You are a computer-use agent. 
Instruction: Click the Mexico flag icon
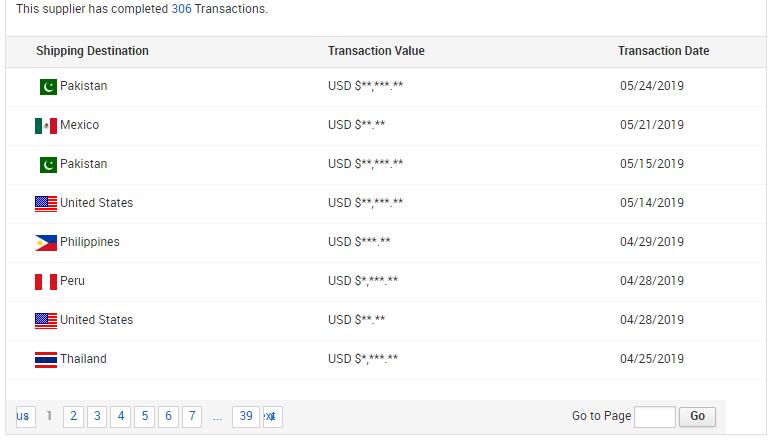[x=45, y=126]
